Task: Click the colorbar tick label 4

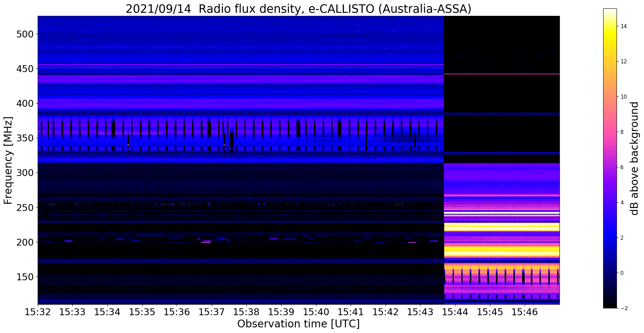Action: pos(622,203)
